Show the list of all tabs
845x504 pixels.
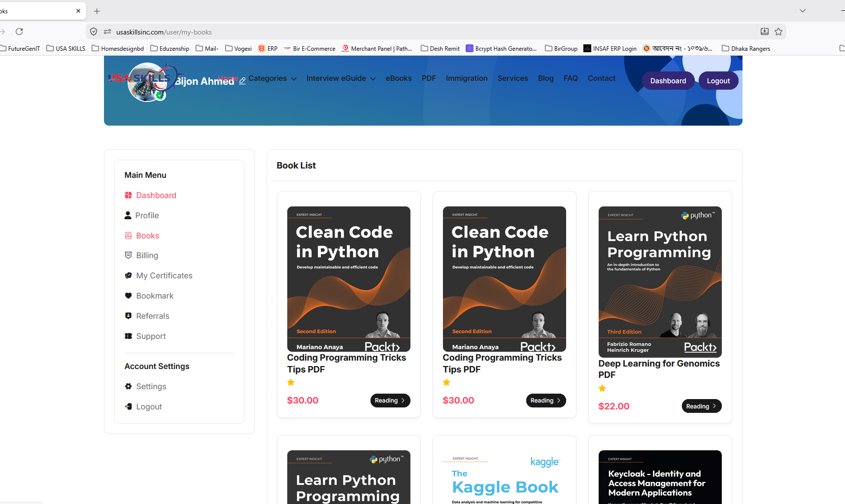click(x=803, y=11)
